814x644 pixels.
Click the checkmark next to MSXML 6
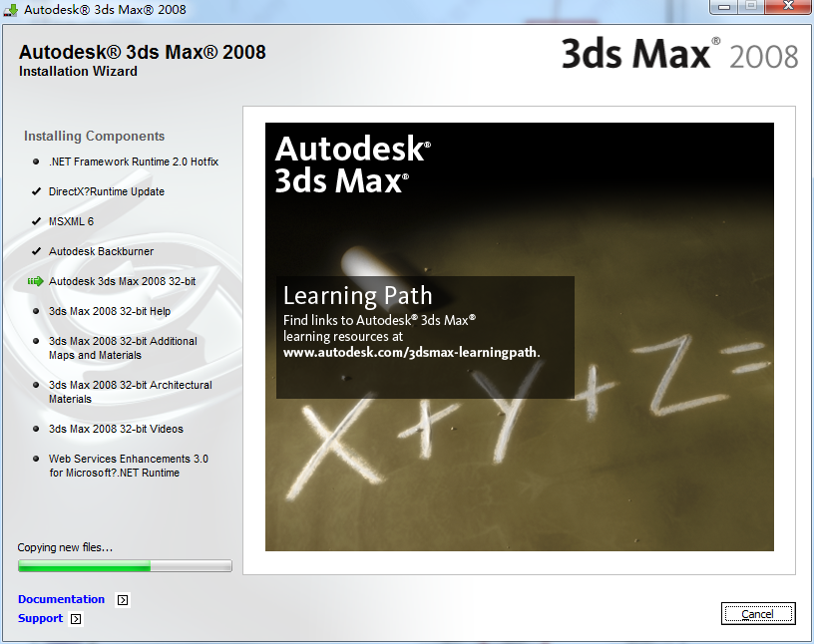point(36,221)
